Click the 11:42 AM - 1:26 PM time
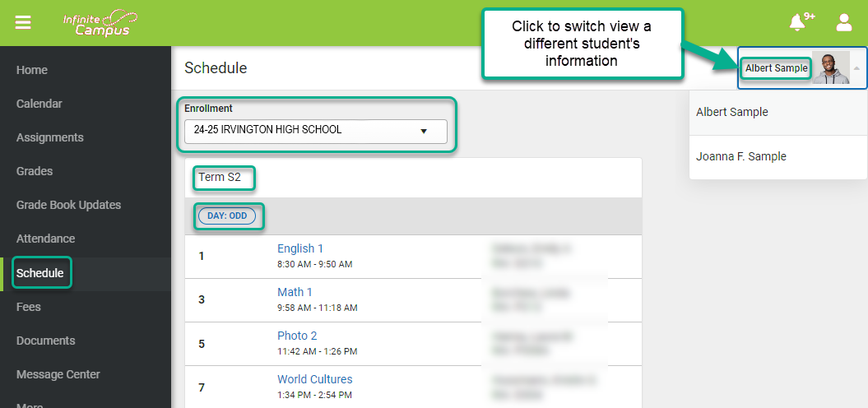Image resolution: width=868 pixels, height=408 pixels. click(318, 351)
